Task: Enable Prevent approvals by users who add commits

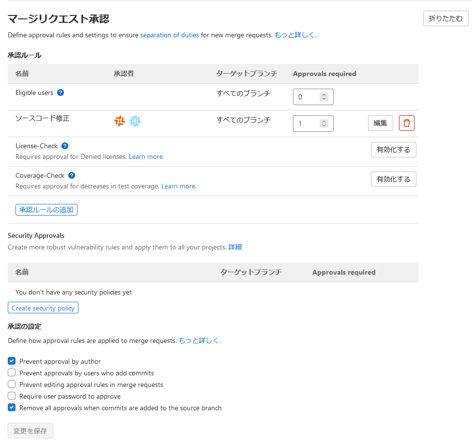Action: (x=12, y=373)
